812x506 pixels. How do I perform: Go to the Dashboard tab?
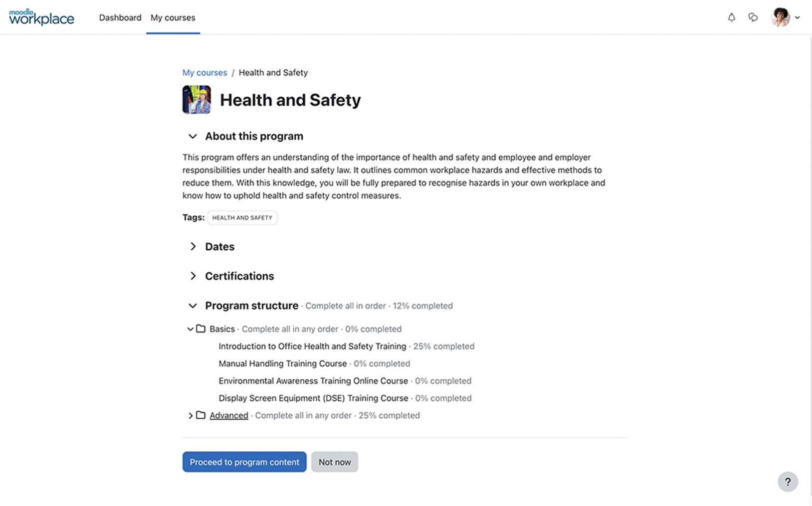(120, 17)
